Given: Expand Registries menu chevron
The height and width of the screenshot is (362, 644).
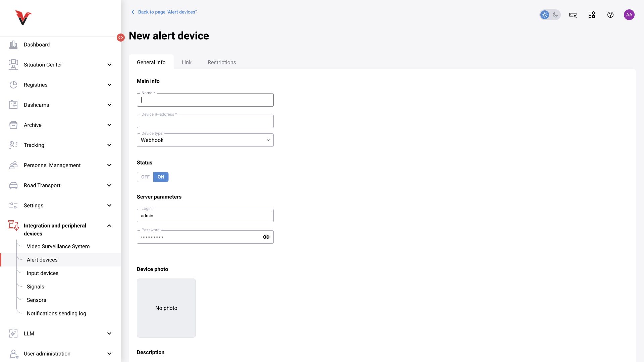Looking at the screenshot, I should tap(109, 85).
